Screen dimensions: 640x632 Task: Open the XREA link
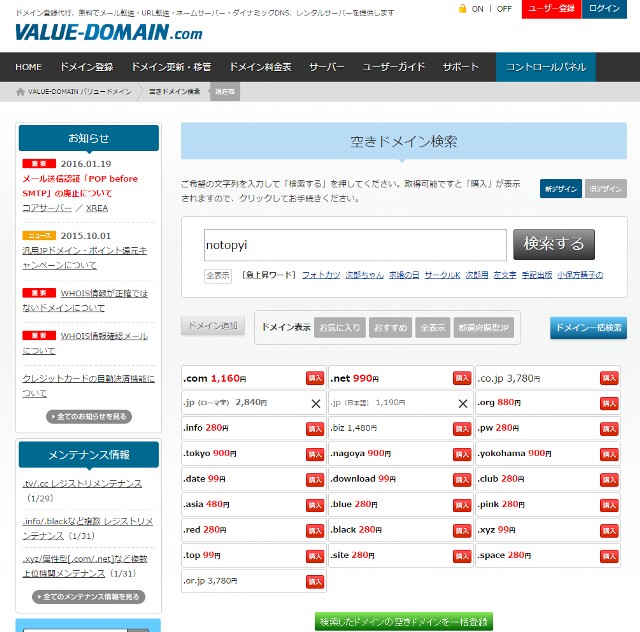[97, 208]
